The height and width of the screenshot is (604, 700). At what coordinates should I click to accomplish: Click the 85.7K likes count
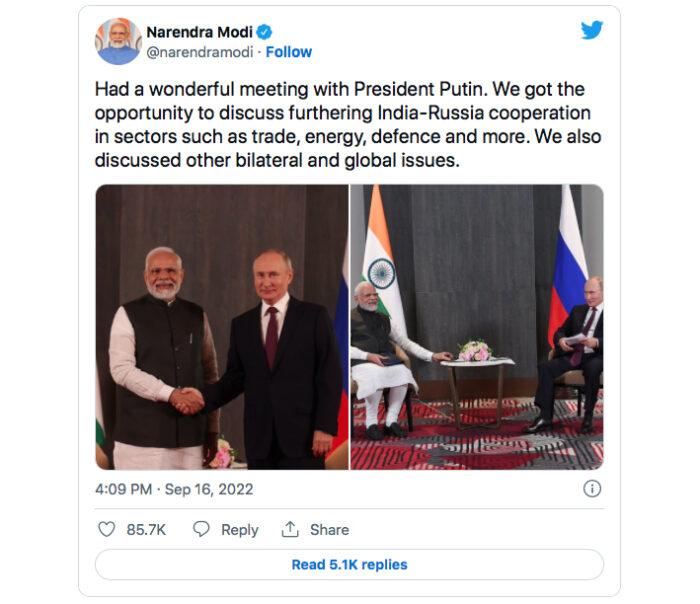(x=146, y=529)
